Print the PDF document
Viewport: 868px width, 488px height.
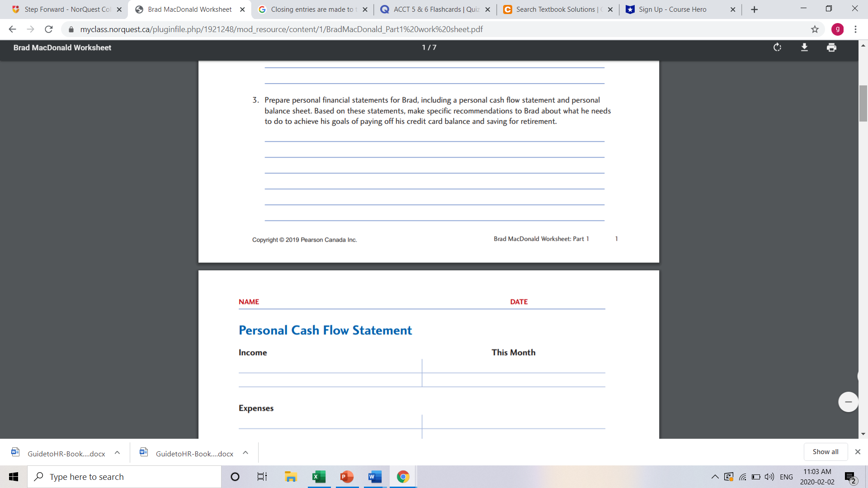click(x=831, y=47)
